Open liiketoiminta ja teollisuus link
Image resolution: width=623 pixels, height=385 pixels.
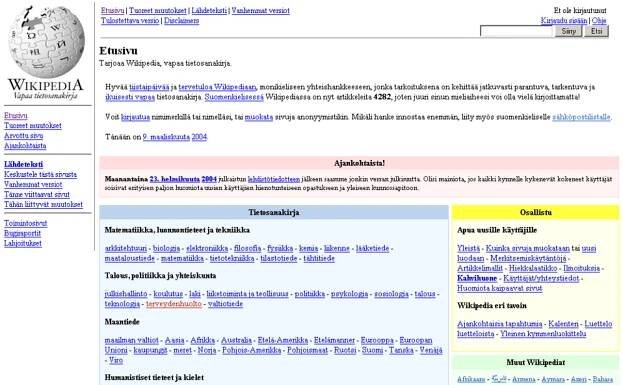tap(248, 294)
